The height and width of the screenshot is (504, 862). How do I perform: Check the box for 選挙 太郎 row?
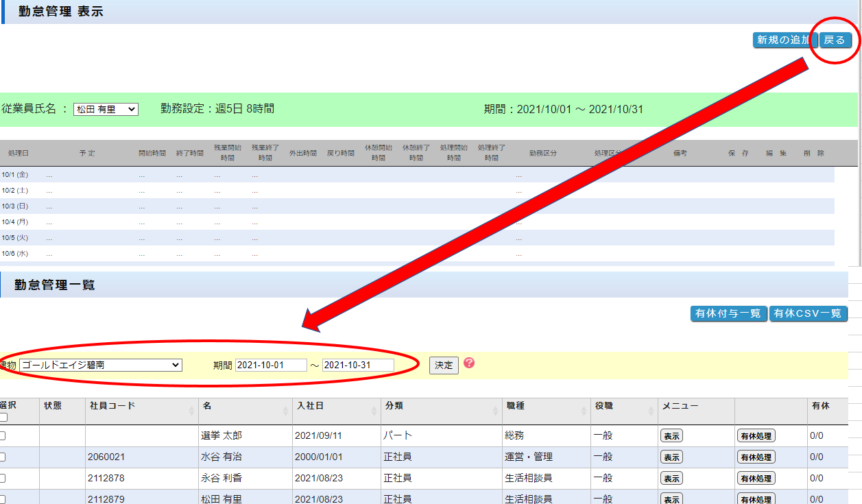pos(3,436)
